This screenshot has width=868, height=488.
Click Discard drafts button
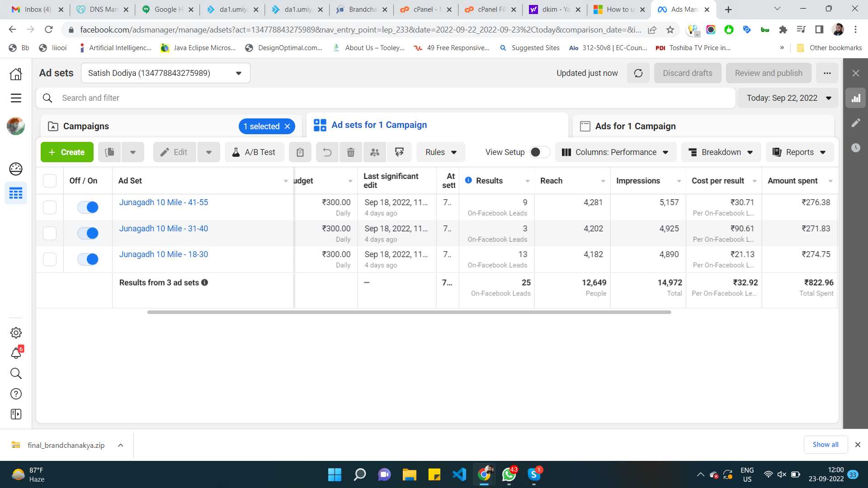click(688, 73)
